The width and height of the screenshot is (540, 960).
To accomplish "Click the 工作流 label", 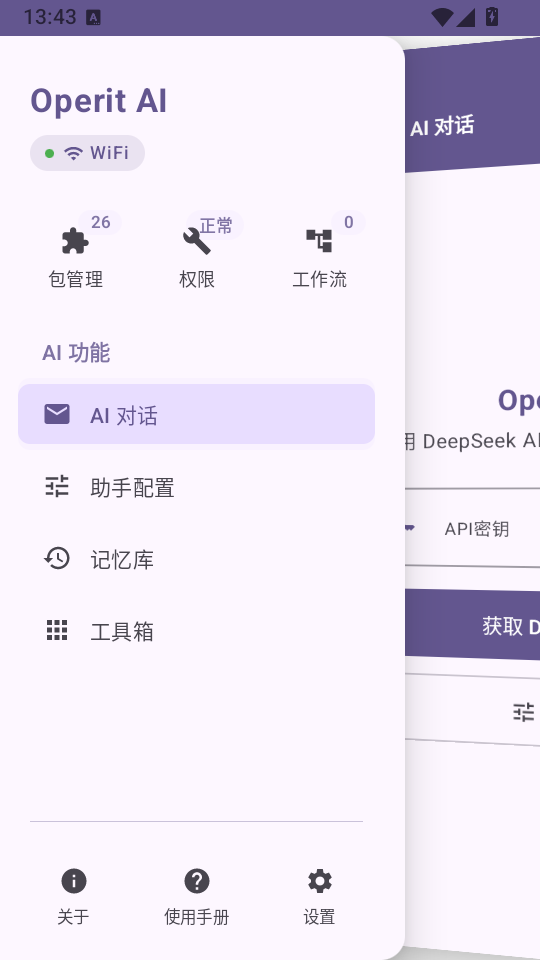I will coord(320,279).
